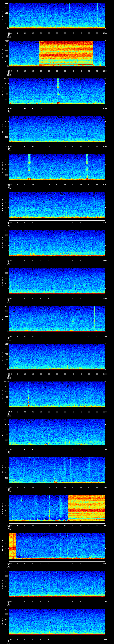114x644 pixels.
Task: Select the 20:23:00 spectrogram panel
Action: pyautogui.click(x=57, y=357)
